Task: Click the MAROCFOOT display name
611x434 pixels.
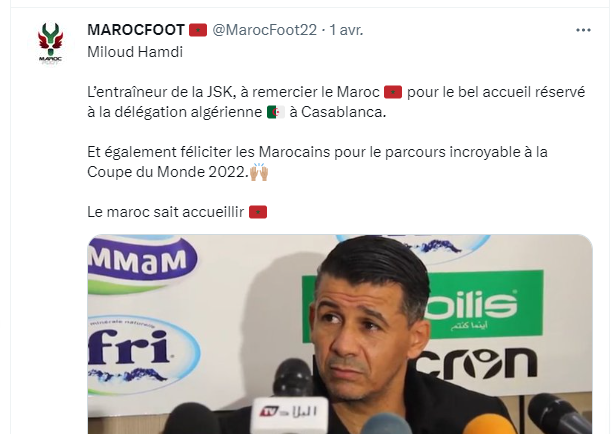Action: [x=136, y=30]
